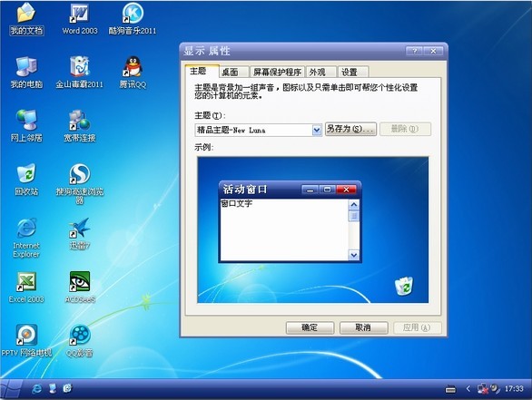Viewport: 532px width, 400px height.
Task: Click the keyboard input icon in the tray
Action: 450,389
